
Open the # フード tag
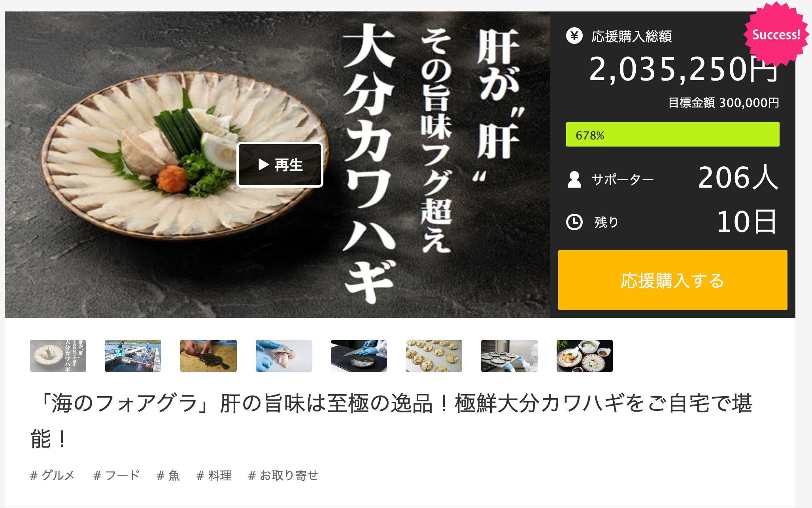click(117, 475)
